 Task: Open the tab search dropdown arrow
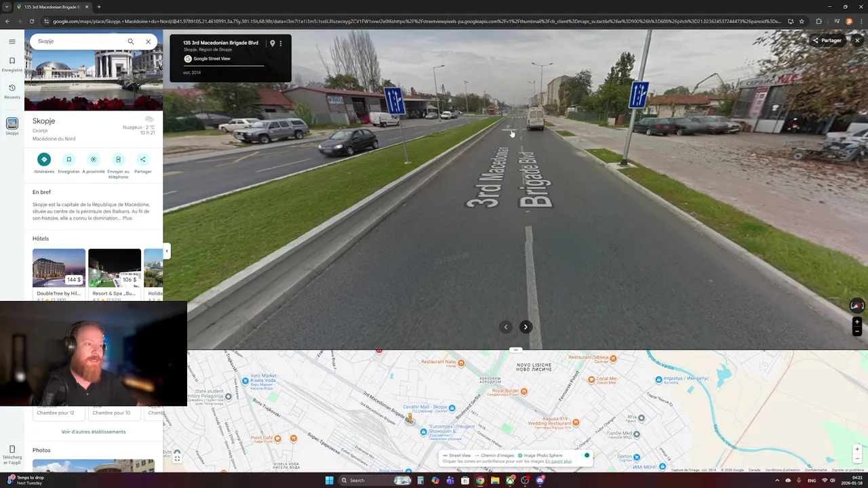pos(7,7)
